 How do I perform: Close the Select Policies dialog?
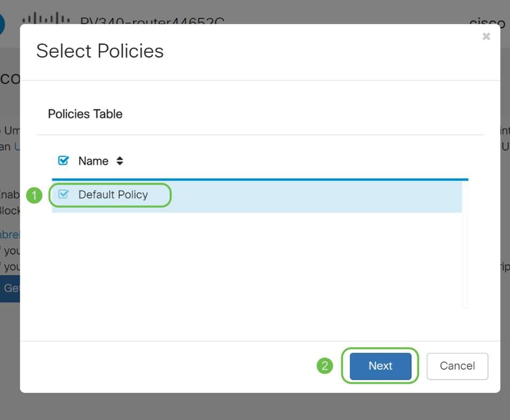(x=486, y=37)
